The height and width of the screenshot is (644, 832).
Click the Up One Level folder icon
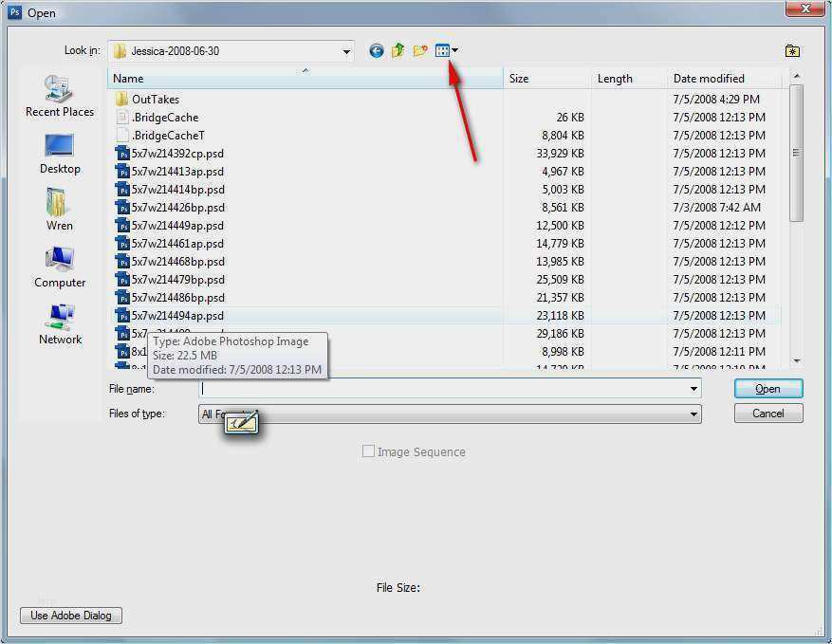(x=398, y=51)
